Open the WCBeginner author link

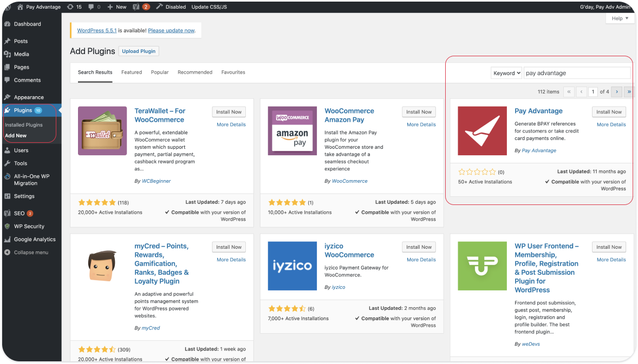click(156, 181)
